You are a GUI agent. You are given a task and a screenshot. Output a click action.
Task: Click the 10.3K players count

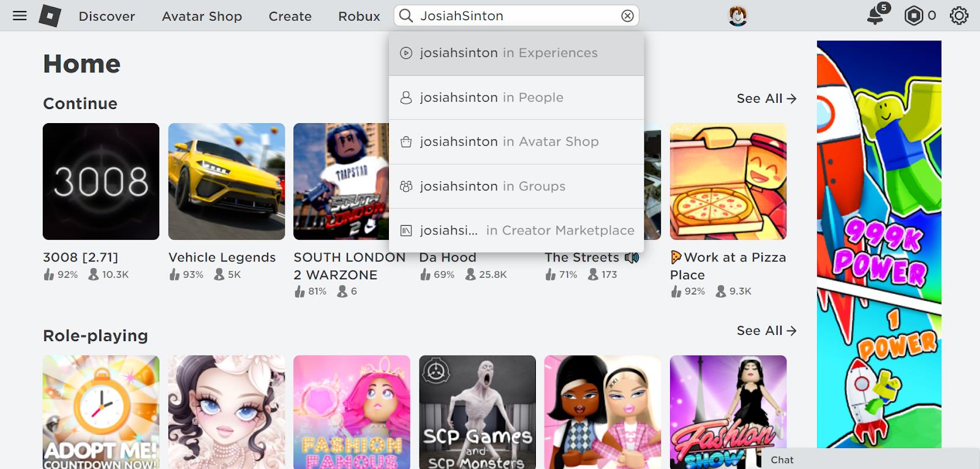108,274
